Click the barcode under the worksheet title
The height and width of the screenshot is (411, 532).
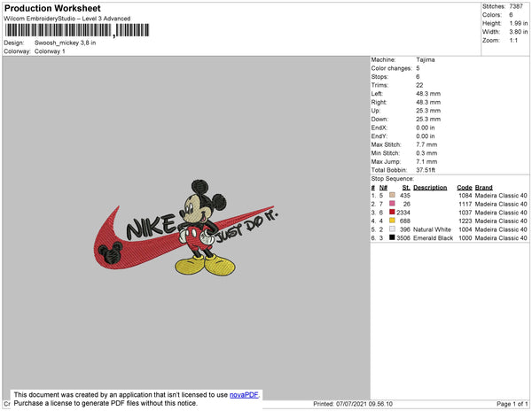(x=77, y=30)
